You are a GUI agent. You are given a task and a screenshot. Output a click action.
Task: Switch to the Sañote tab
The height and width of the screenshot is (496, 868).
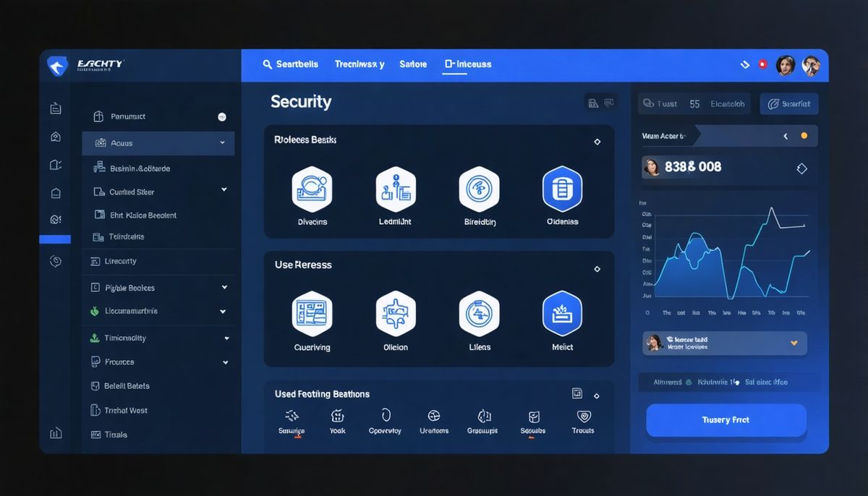click(413, 64)
